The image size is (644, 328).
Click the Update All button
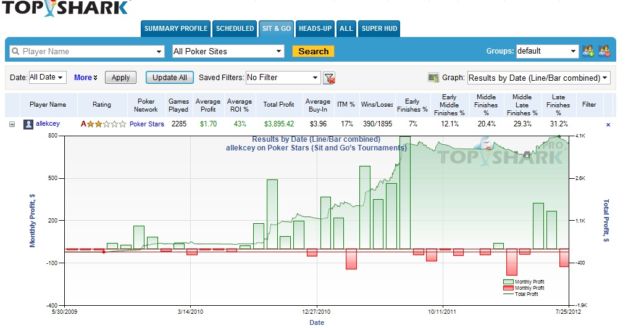169,78
